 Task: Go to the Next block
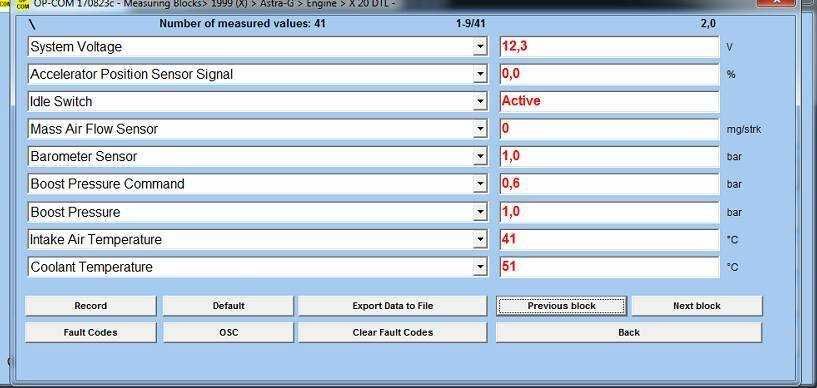[x=697, y=306]
